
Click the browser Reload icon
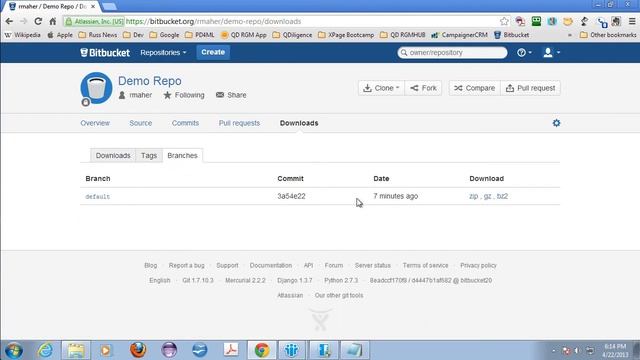(38, 21)
